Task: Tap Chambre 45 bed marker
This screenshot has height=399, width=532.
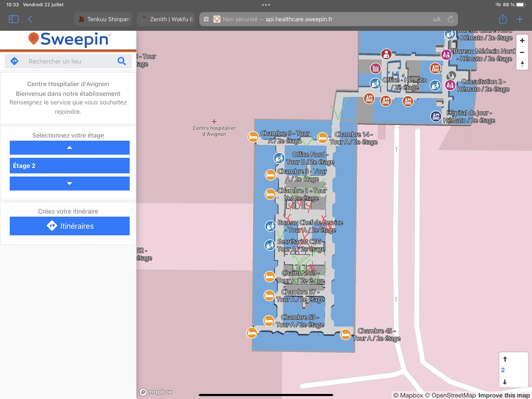Action: tap(345, 335)
